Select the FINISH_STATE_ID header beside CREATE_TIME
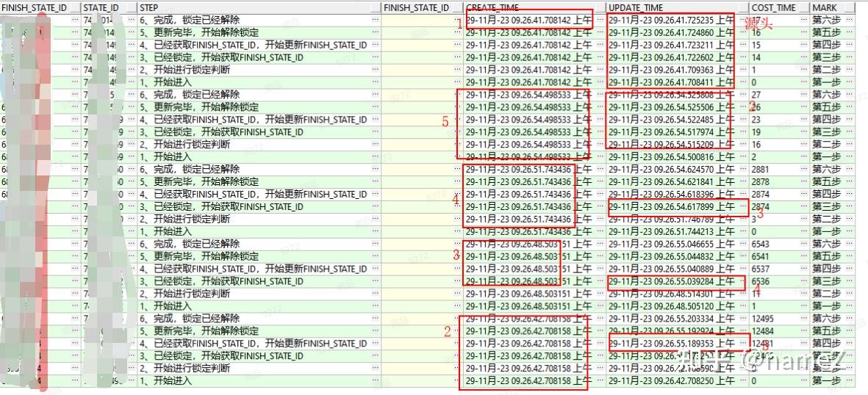 pyautogui.click(x=422, y=8)
